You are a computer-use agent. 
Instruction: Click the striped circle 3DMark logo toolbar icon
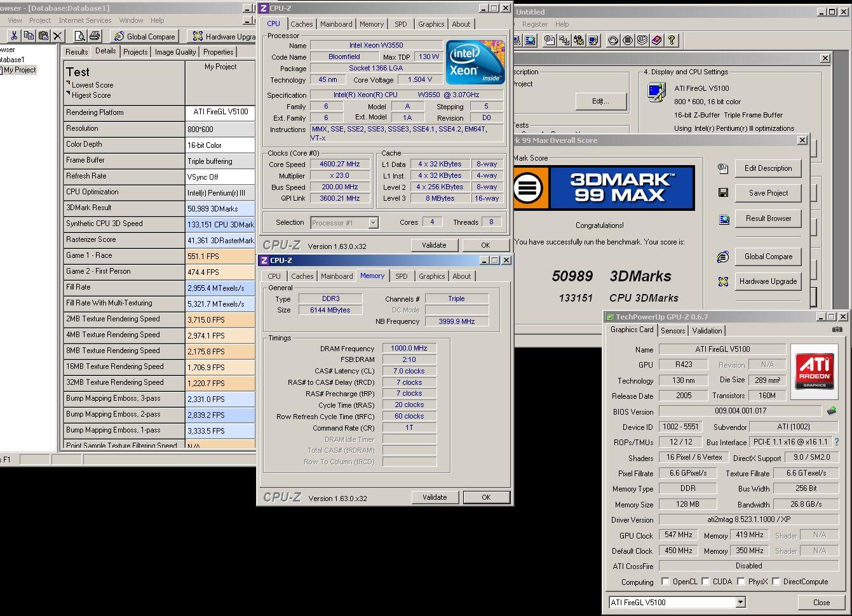[x=628, y=40]
